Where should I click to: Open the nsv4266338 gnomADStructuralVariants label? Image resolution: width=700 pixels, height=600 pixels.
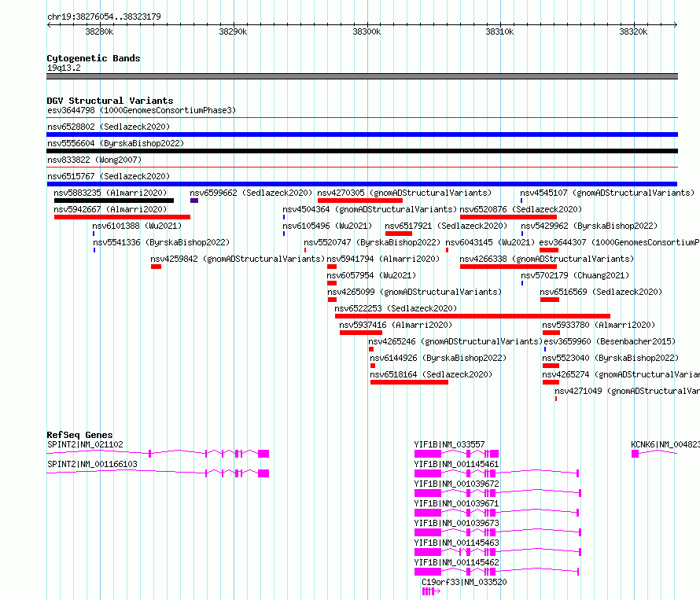547,259
